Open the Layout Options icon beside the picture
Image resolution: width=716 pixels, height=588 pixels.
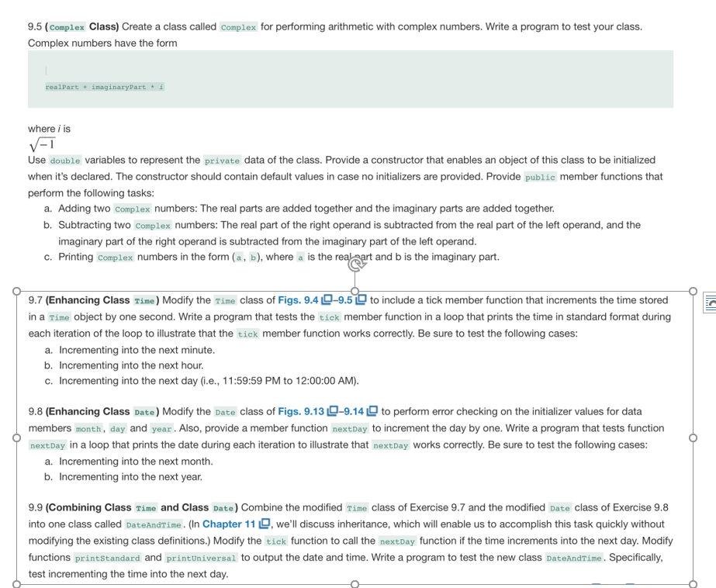(x=710, y=303)
